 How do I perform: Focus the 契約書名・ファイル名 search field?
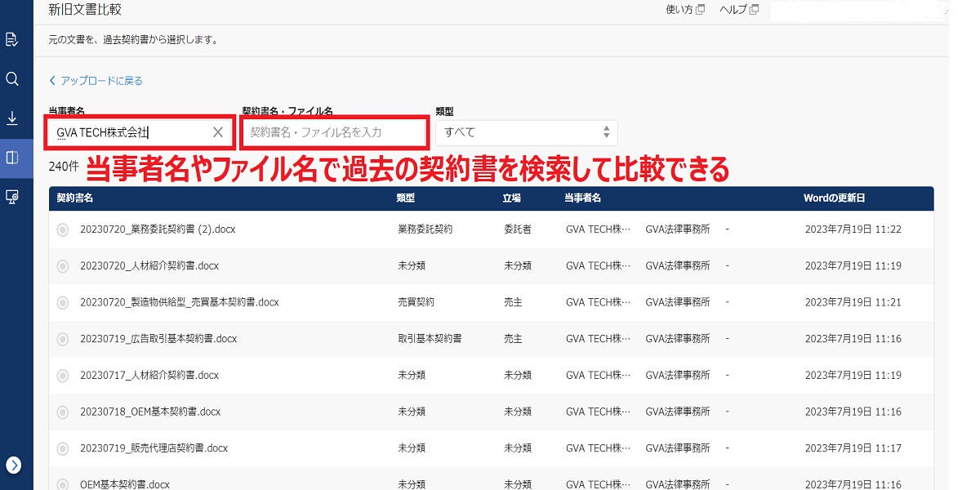click(x=335, y=132)
